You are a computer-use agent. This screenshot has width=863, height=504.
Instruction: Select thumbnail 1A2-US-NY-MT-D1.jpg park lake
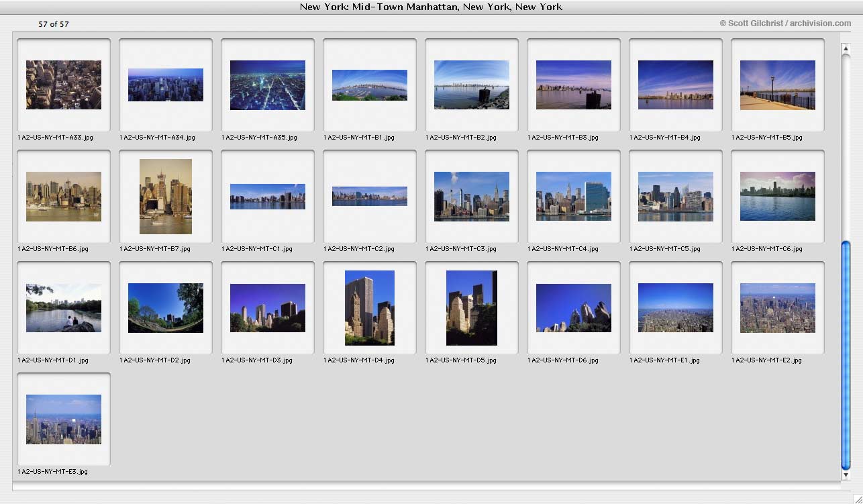(64, 307)
